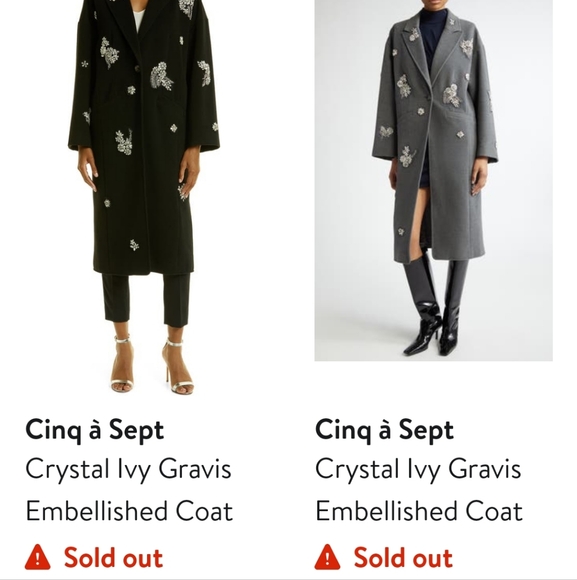Open the Cinq à Sept brand link under the black coat

(95, 430)
